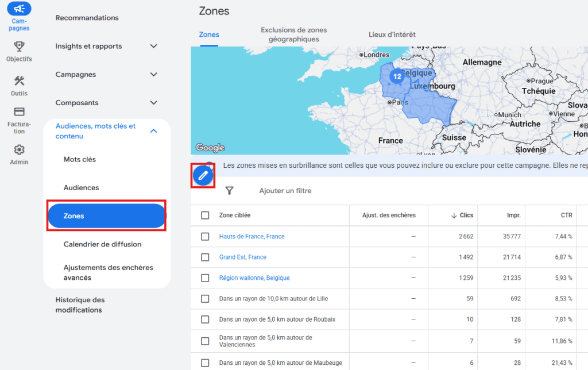This screenshot has height=370, width=588.
Task: Check the Hauts-de-France row checkbox
Action: pyautogui.click(x=205, y=236)
